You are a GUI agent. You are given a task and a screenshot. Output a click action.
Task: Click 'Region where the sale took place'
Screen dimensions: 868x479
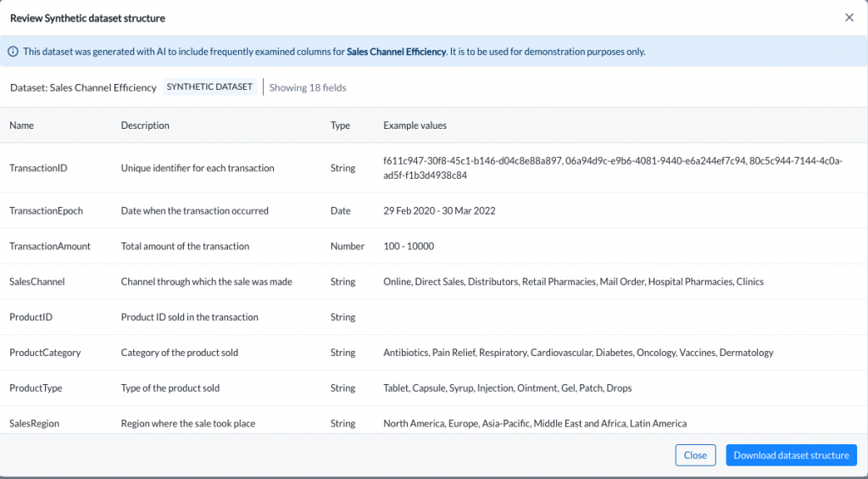pos(188,423)
